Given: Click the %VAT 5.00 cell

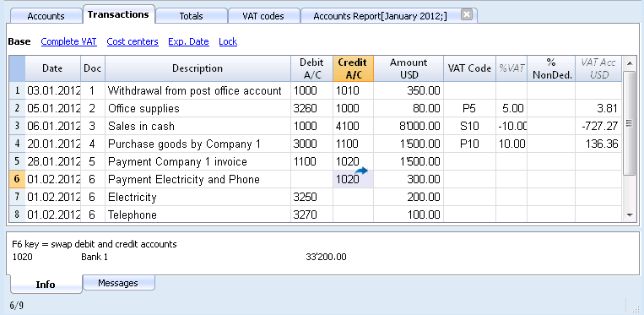Looking at the screenshot, I should tap(511, 108).
